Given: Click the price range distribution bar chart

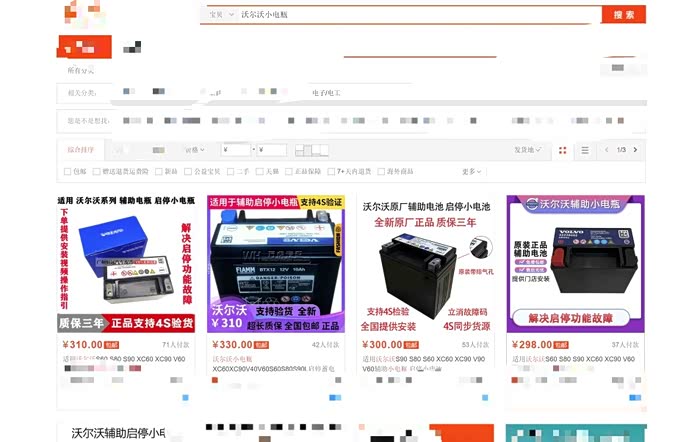Looking at the screenshot, I should point(312,150).
